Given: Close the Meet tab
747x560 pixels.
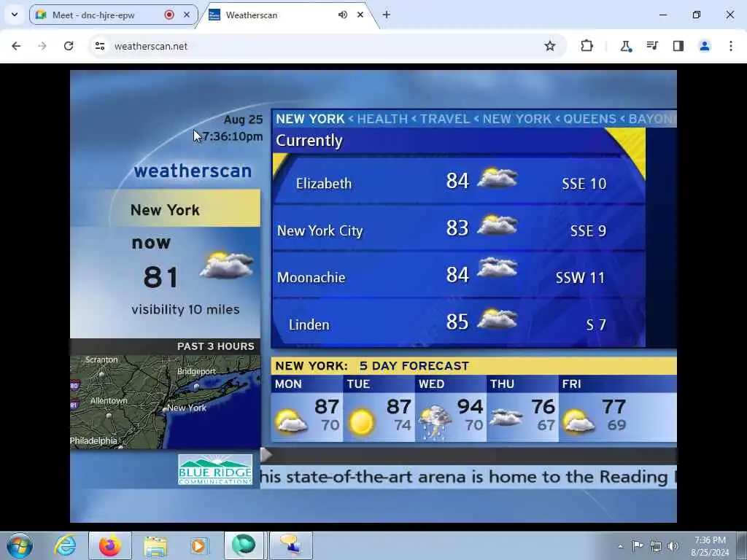Looking at the screenshot, I should pyautogui.click(x=187, y=15).
